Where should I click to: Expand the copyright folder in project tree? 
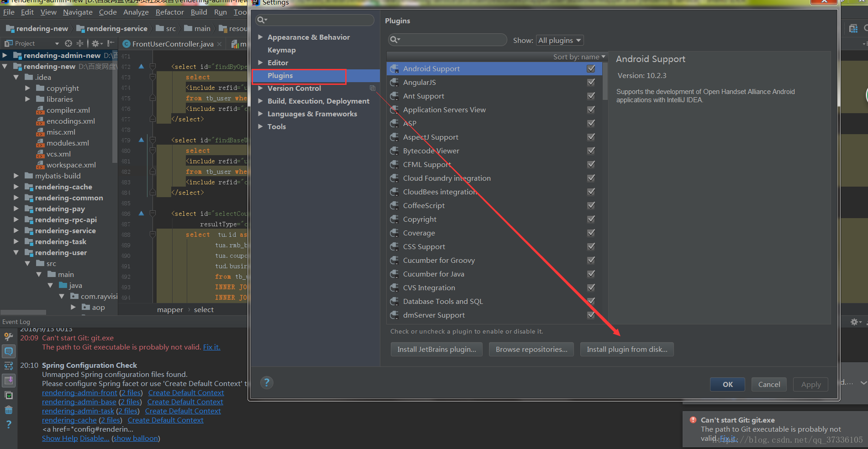point(27,88)
